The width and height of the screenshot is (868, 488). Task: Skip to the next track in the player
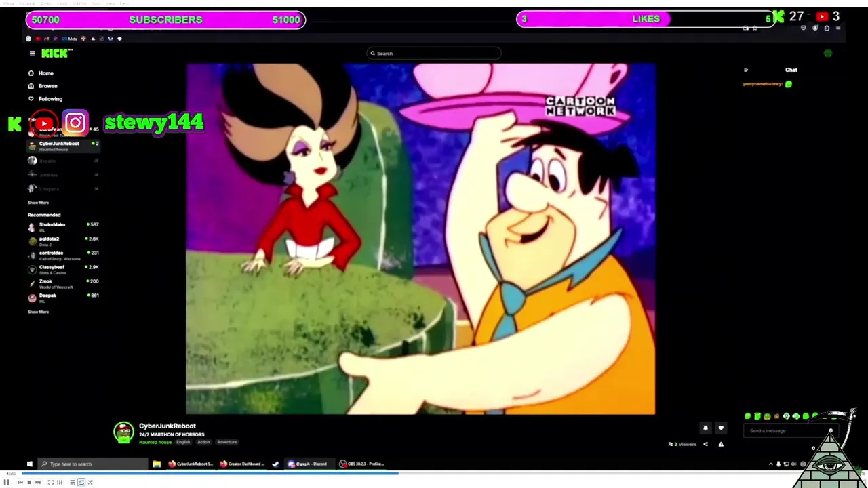[x=38, y=482]
